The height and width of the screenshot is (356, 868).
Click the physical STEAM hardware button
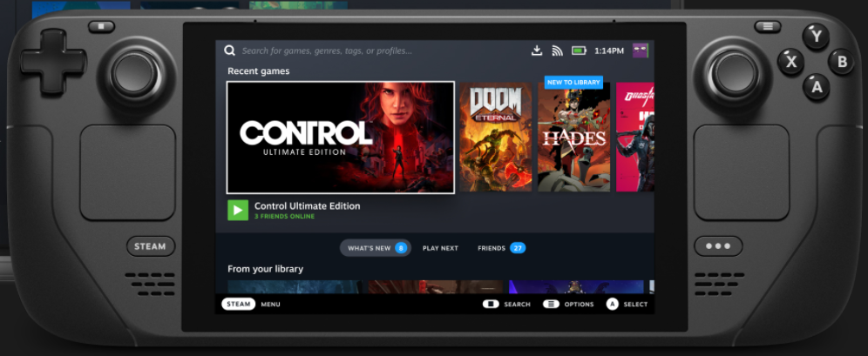click(151, 246)
